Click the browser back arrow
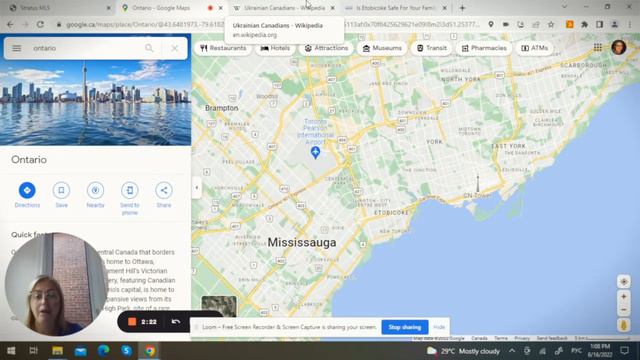The image size is (640, 360). [x=10, y=24]
